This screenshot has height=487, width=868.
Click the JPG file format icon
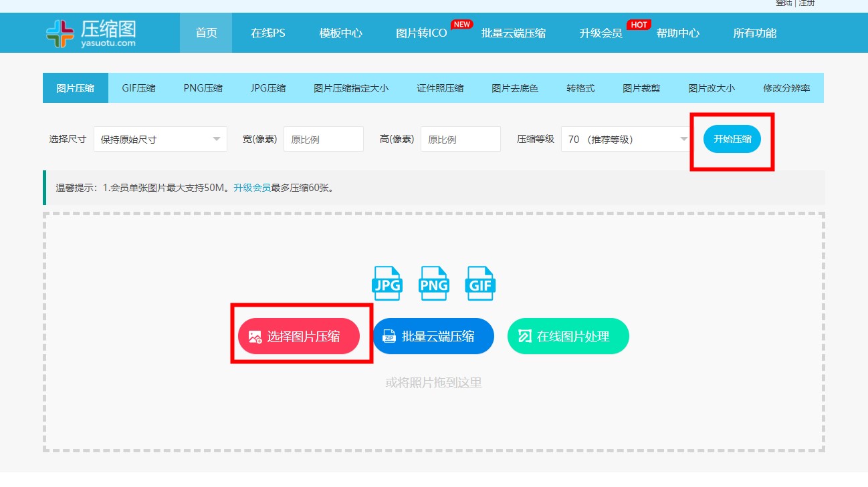(387, 283)
